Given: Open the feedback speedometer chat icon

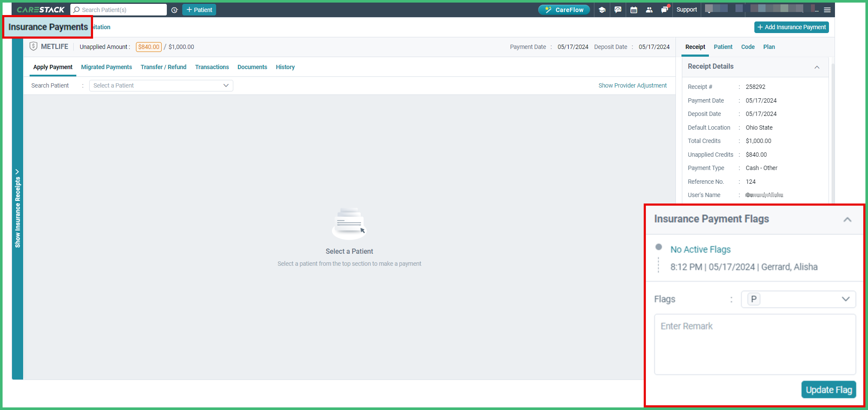Looking at the screenshot, I should [618, 9].
